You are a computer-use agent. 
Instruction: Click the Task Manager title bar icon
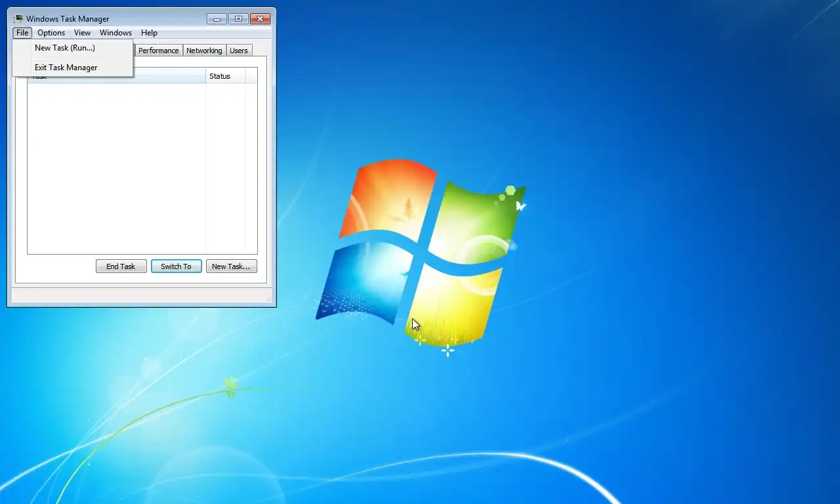(x=18, y=18)
